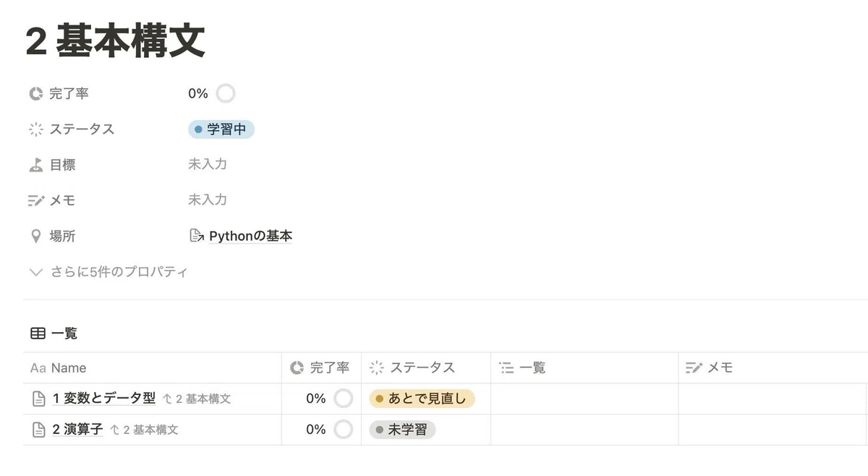The image size is (868, 476).
Task: Open the 1 変数とデータ型 page
Action: [x=104, y=398]
